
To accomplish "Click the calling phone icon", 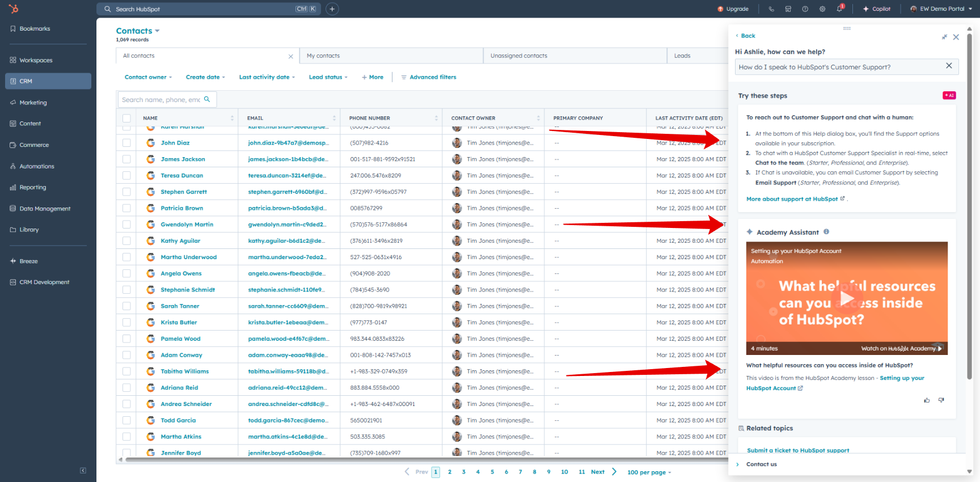I will tap(771, 9).
